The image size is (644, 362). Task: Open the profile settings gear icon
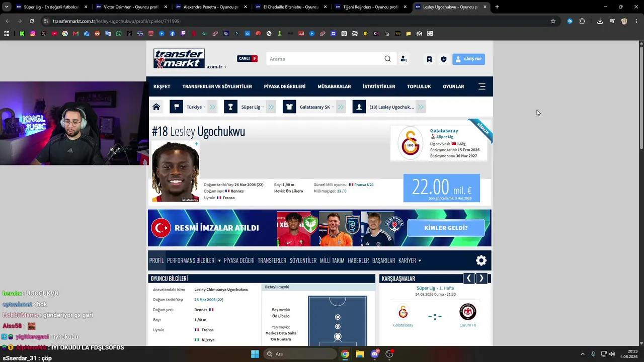[x=481, y=260]
